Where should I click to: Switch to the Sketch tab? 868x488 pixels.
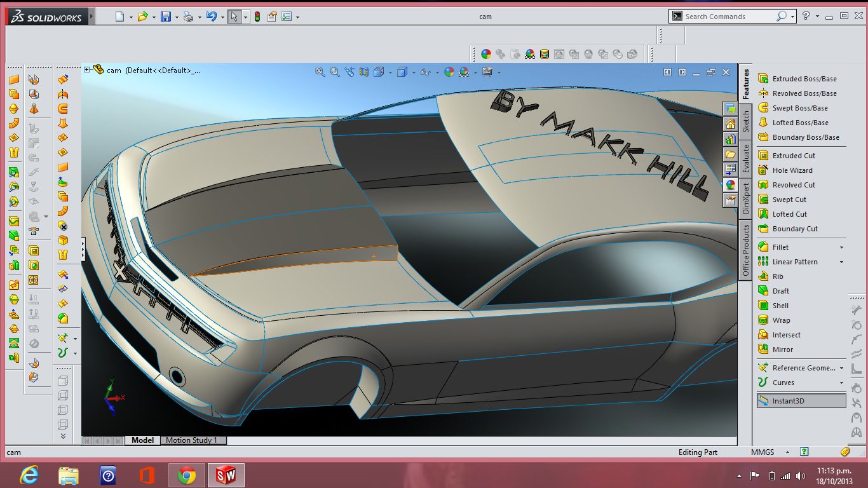click(746, 121)
